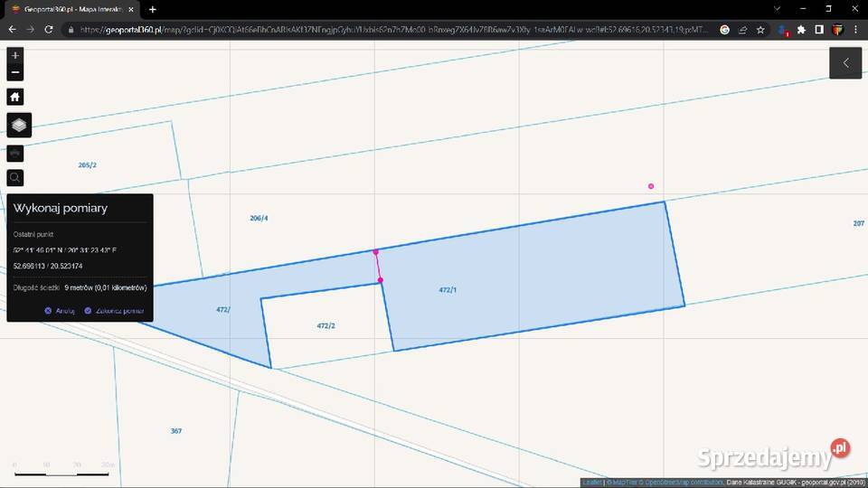Zoom out of the map
Screen dimensions: 868x488
click(x=15, y=72)
